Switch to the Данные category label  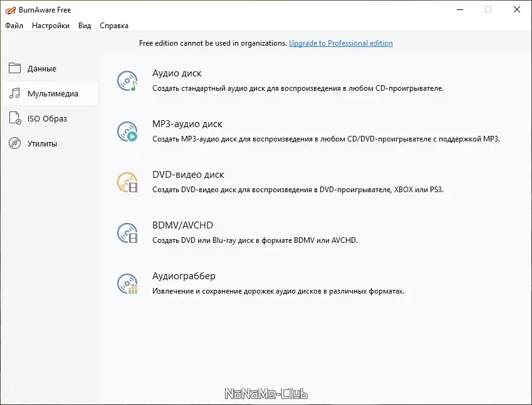[x=42, y=68]
